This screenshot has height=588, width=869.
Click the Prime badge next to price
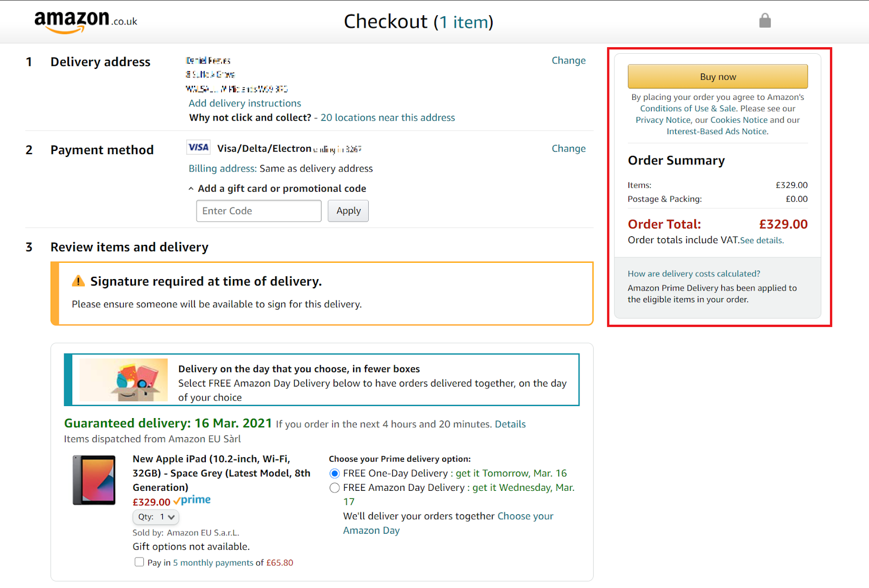192,500
